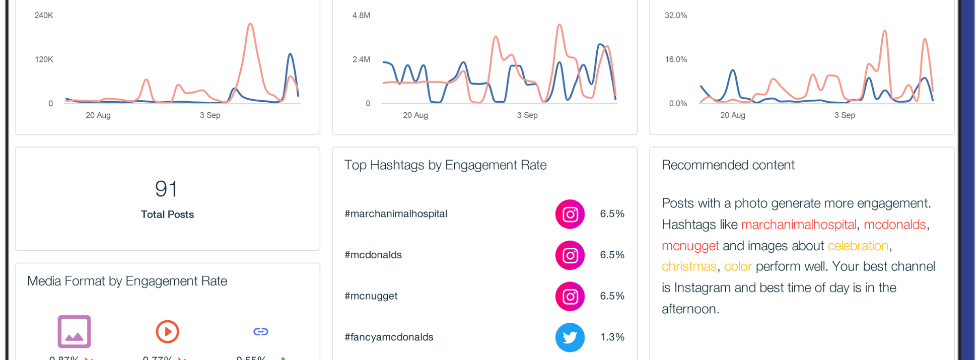Click the yellow christmas keyword link
The image size is (980, 360).
tap(688, 266)
